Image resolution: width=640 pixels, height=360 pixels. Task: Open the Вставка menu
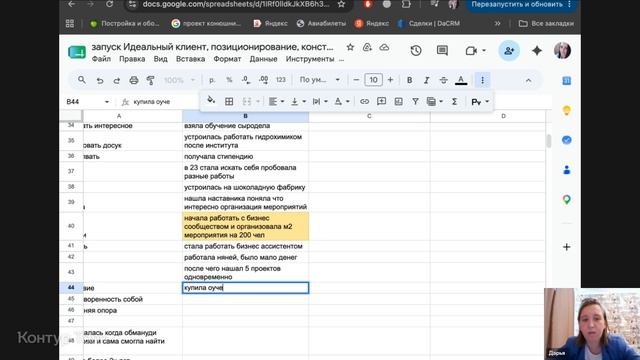190,59
